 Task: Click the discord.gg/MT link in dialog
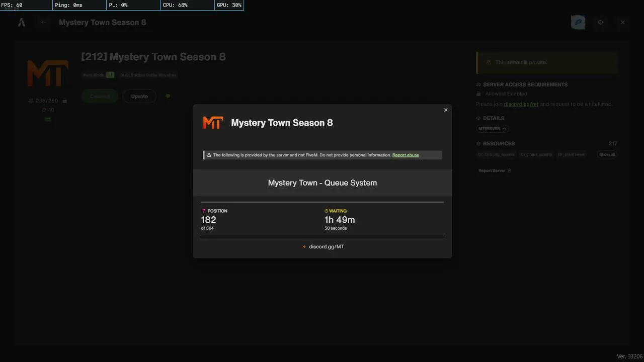[x=327, y=247]
